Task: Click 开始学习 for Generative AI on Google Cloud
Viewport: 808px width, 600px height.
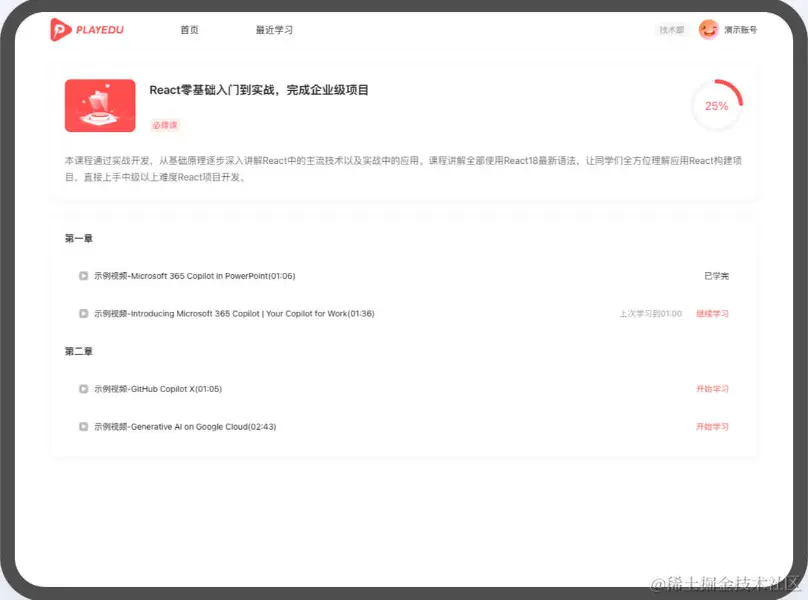Action: point(712,426)
